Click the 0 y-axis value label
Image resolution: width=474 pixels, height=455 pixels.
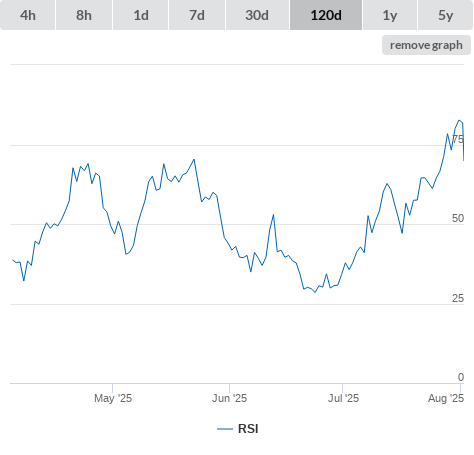pos(461,377)
